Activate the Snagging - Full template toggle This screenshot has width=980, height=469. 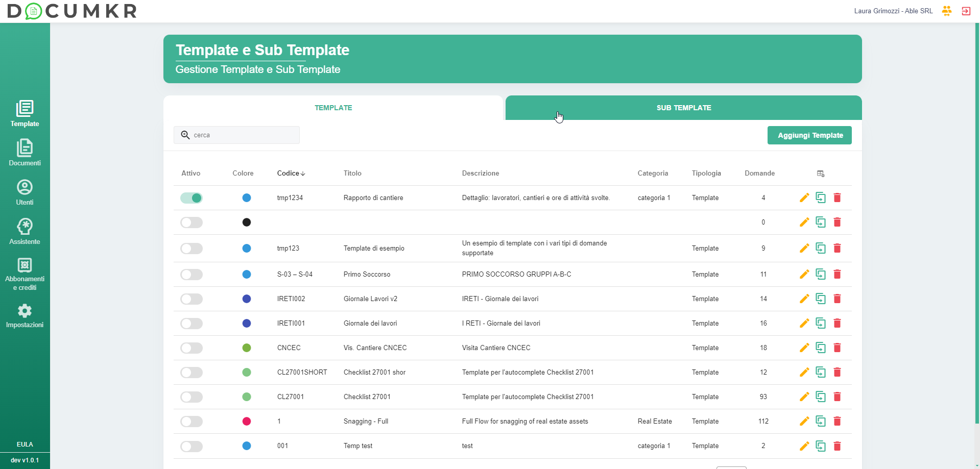click(x=192, y=422)
